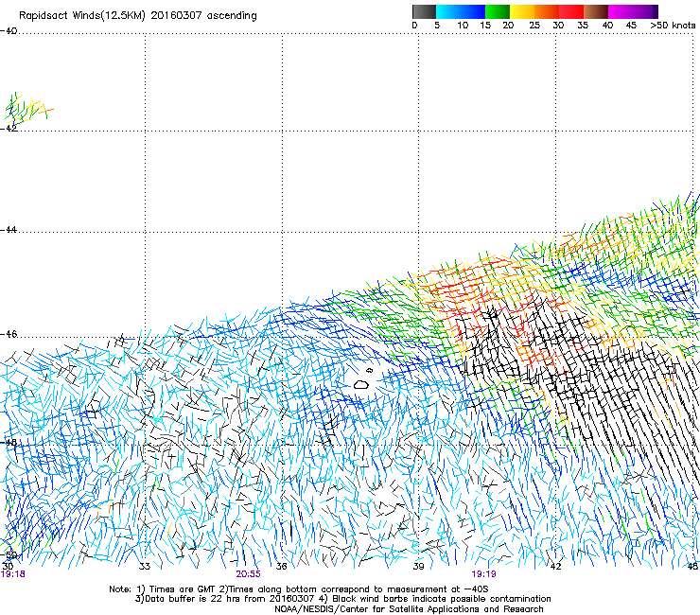Click the green 15-20 knots legend segment
Screen dimensions: 700x615
point(498,11)
